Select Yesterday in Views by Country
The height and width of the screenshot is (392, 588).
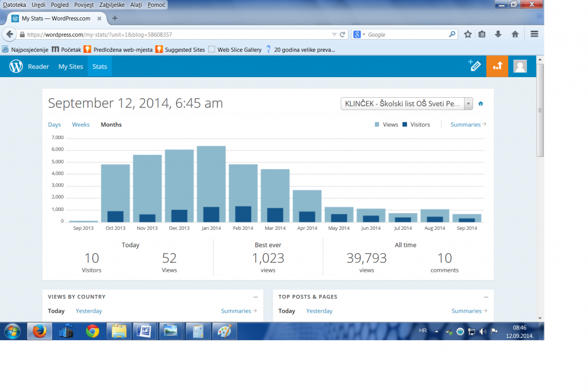[89, 311]
